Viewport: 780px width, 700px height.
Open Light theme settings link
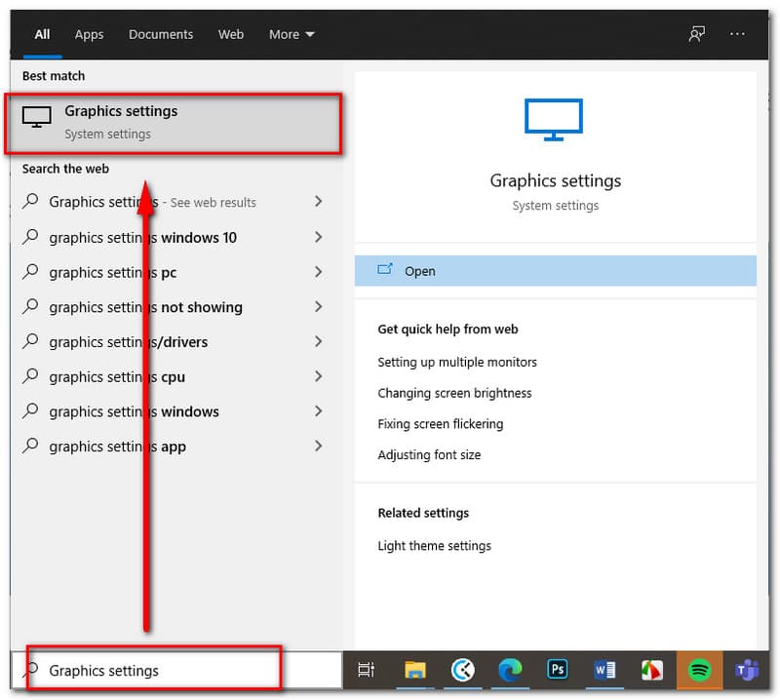(x=434, y=546)
